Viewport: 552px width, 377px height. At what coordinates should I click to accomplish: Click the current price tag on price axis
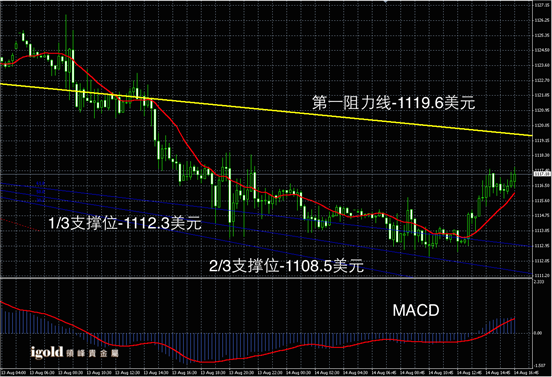542,174
